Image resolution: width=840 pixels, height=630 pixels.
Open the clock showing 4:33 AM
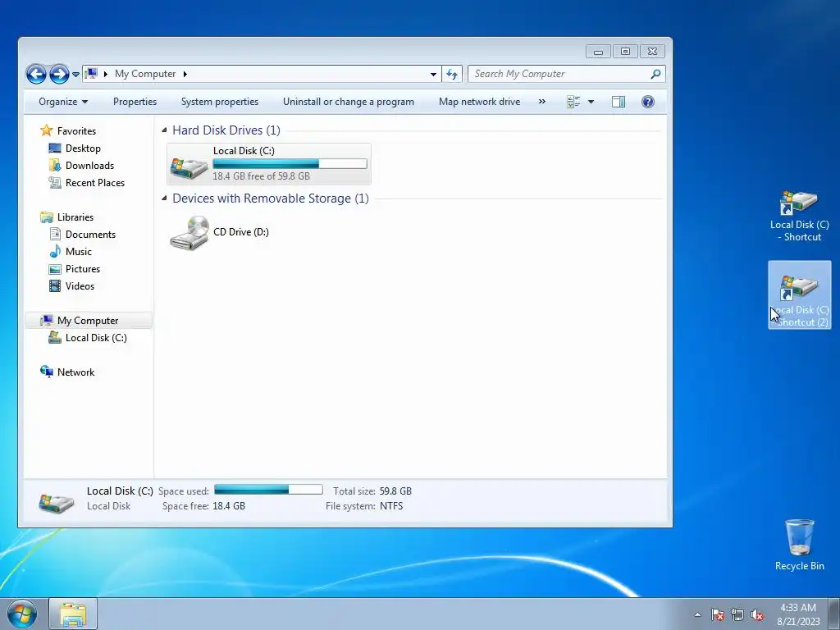(798, 614)
